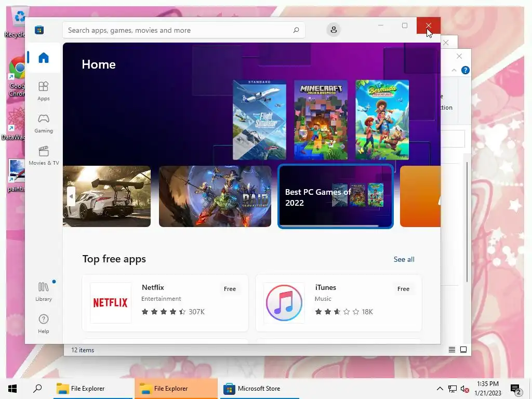This screenshot has height=399, width=532.
Task: Open the Minecraft cover in the banner
Action: coord(321,120)
